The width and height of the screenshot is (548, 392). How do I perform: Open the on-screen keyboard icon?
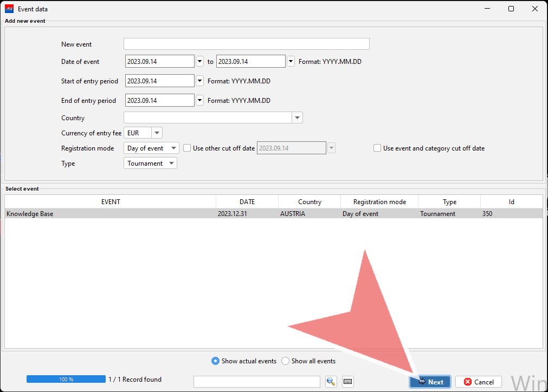click(348, 382)
